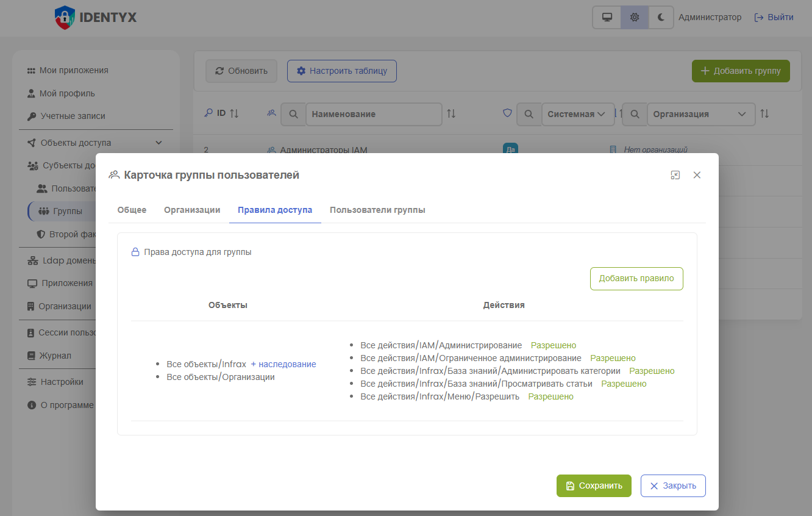Click the modal resize icon
The height and width of the screenshot is (516, 812).
click(x=675, y=175)
